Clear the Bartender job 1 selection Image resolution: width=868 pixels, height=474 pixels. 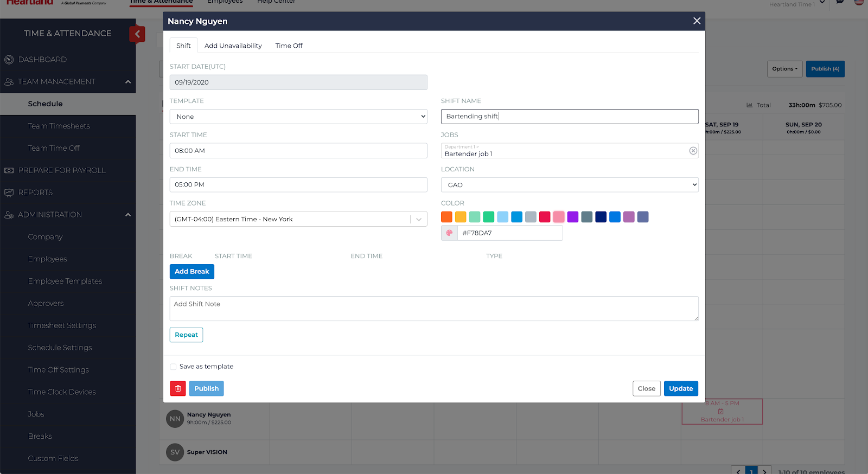point(693,151)
